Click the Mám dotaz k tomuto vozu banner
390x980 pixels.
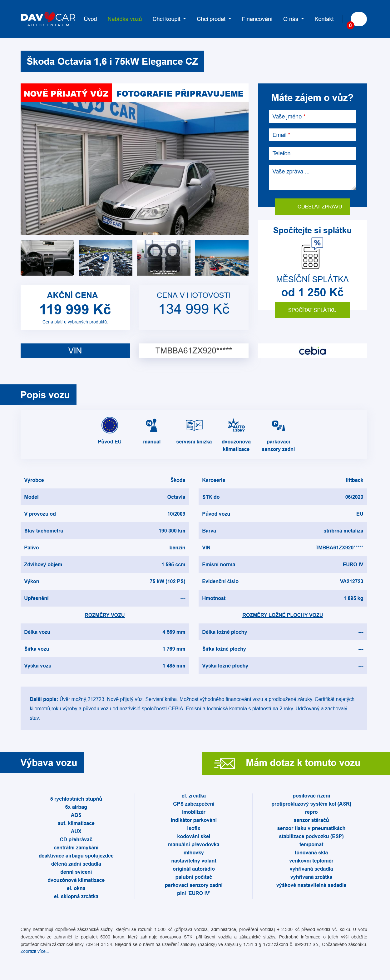296,763
